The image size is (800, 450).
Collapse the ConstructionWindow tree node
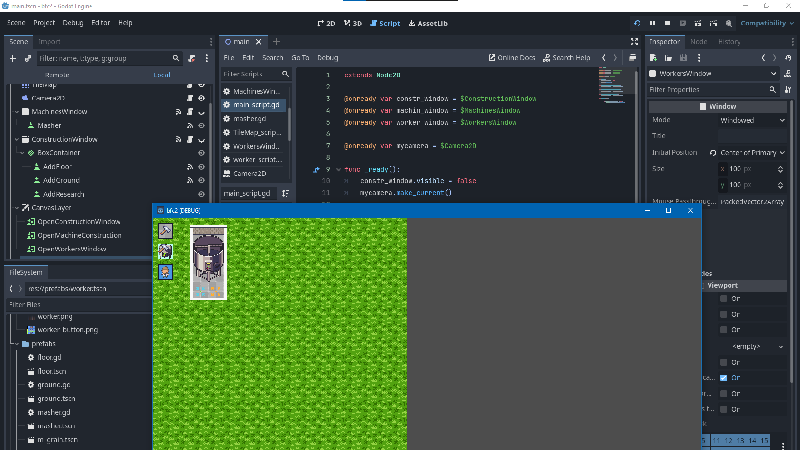[x=16, y=139]
